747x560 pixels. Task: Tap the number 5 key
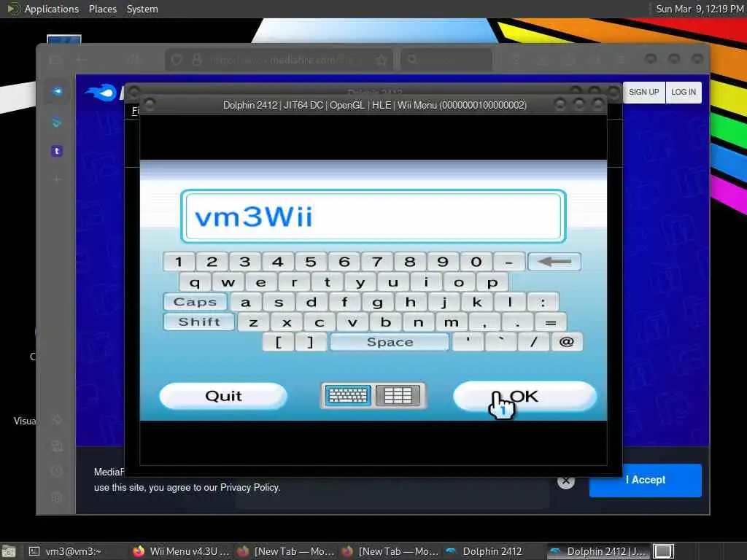tap(311, 262)
